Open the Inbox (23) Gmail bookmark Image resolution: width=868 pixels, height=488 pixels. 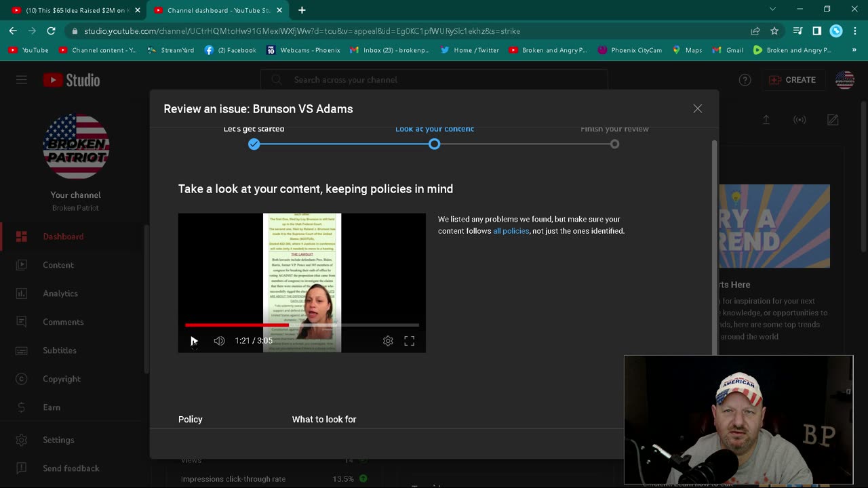tap(390, 50)
